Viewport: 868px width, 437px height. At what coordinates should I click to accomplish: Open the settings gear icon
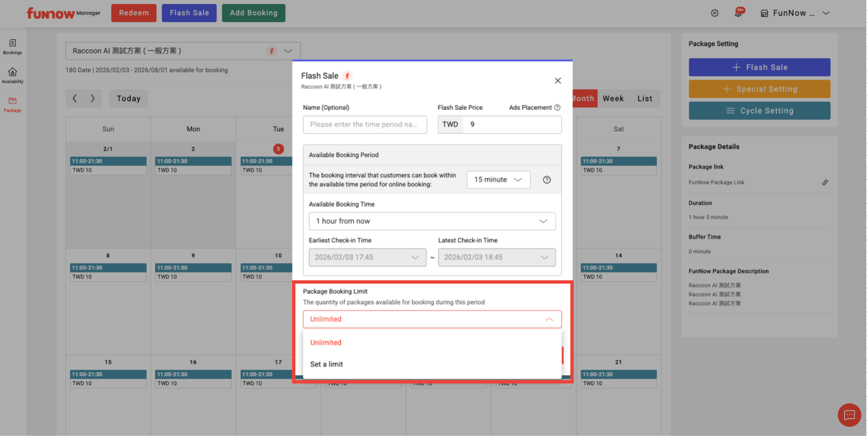pyautogui.click(x=714, y=13)
